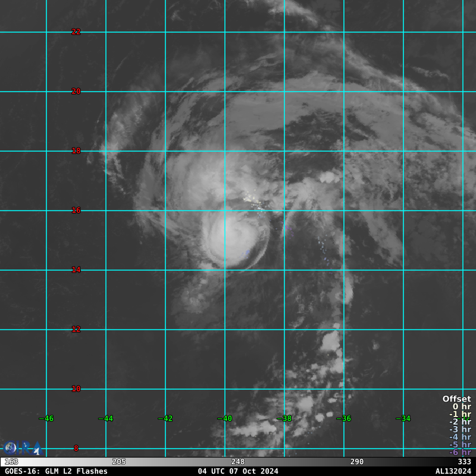The width and height of the screenshot is (476, 476).
Task: Click the NOAA logo in the corner
Action: coord(10,448)
